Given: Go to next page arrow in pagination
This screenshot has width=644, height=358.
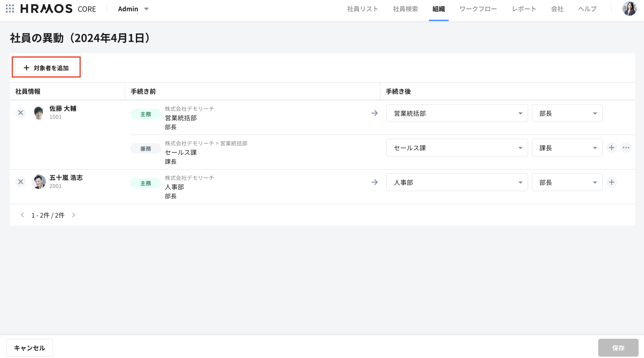Looking at the screenshot, I should (x=74, y=215).
